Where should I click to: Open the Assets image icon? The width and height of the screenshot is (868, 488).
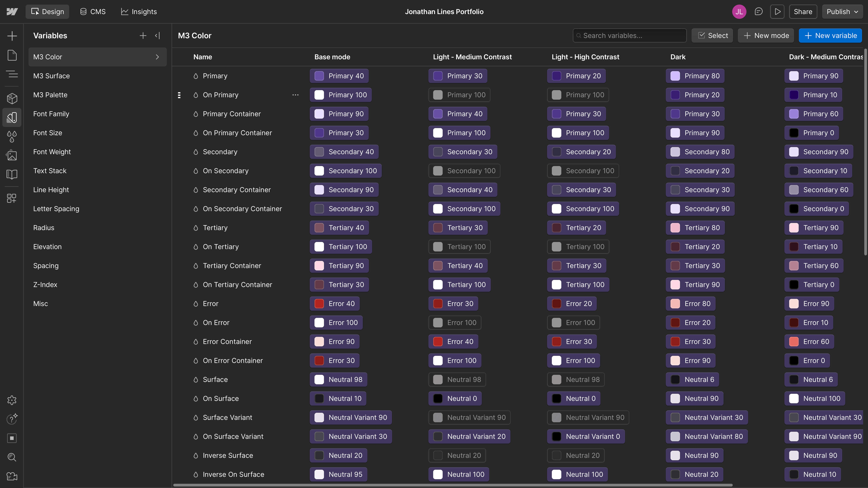click(x=12, y=155)
